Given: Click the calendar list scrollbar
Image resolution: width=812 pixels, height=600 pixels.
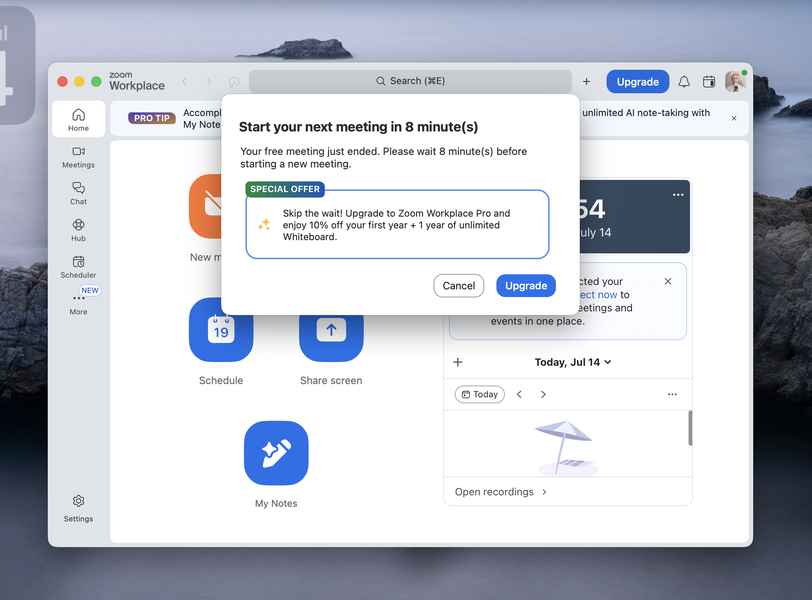Looking at the screenshot, I should click(x=690, y=428).
